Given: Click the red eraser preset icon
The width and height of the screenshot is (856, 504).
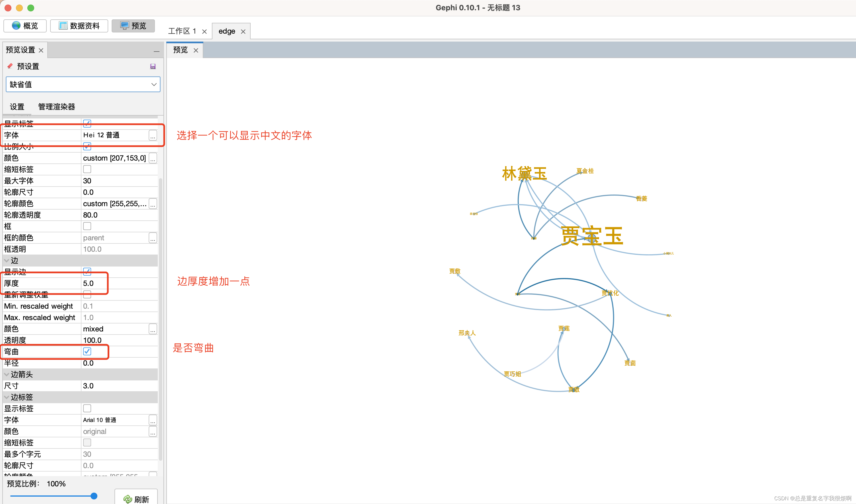Looking at the screenshot, I should click(x=10, y=66).
